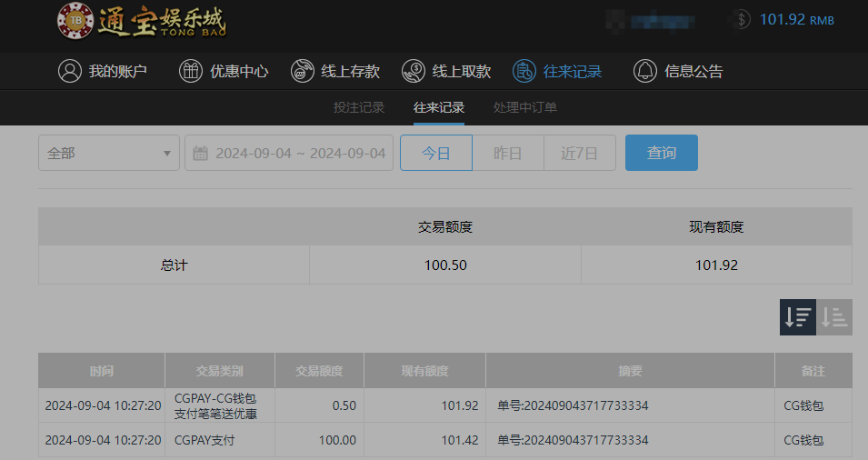Expand the 全部 transaction type dropdown
The width and height of the screenshot is (868, 460).
[x=109, y=153]
